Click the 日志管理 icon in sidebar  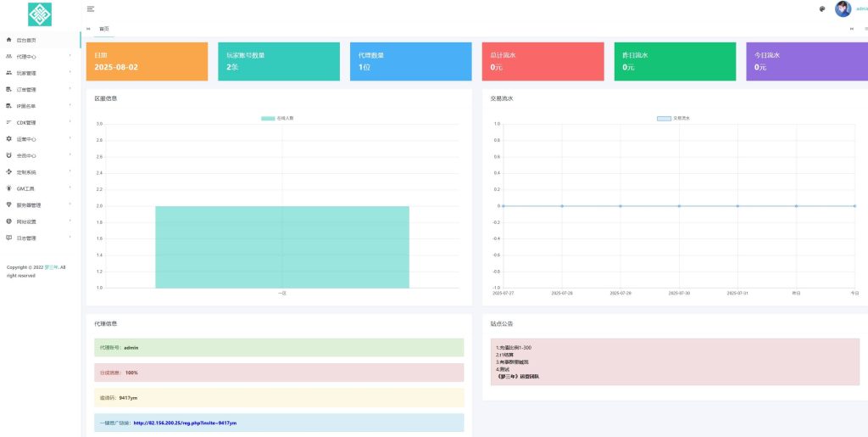8,238
